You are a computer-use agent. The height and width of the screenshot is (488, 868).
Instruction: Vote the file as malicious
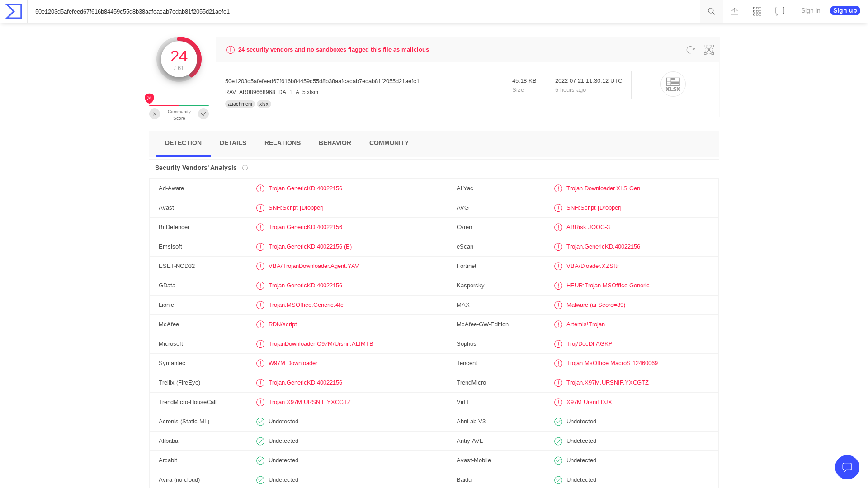click(x=155, y=114)
